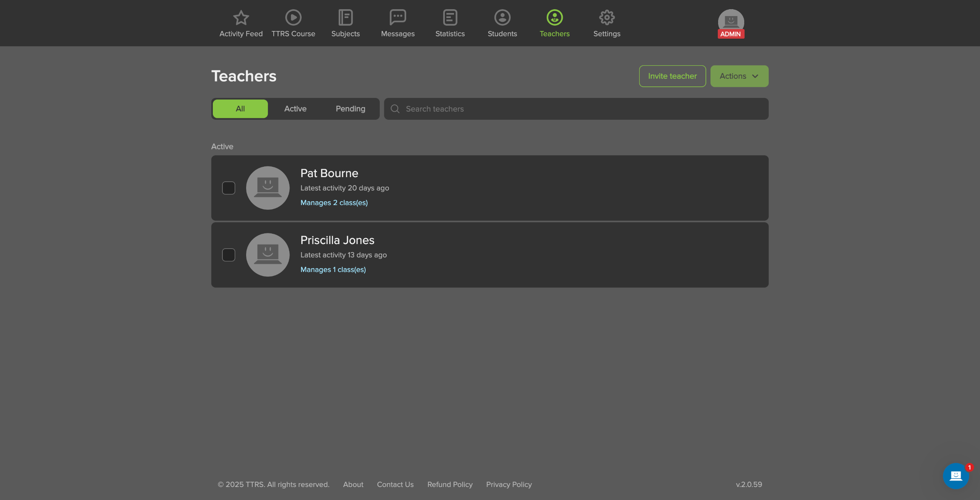Open the TTRS Course play icon
980x500 pixels.
pyautogui.click(x=293, y=18)
